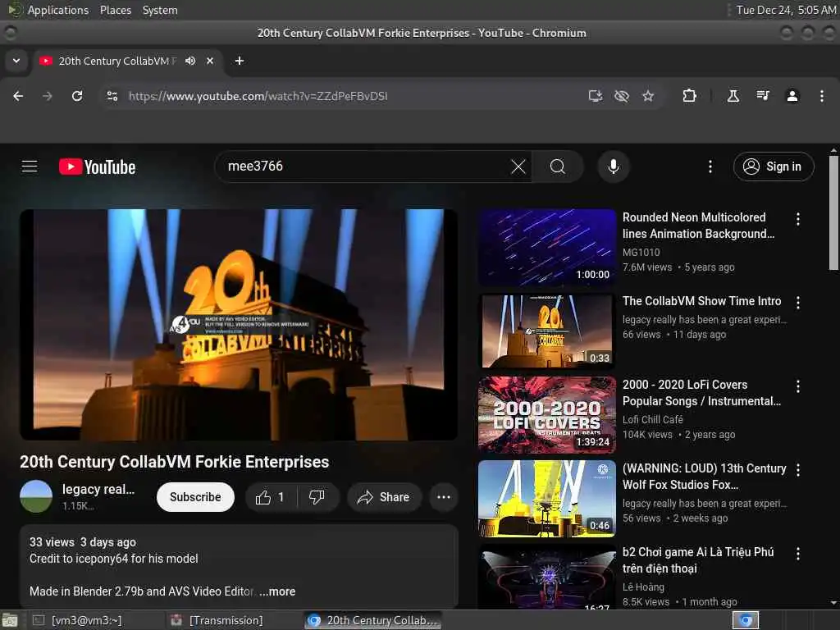Like the video with thumbs up
This screenshot has width=840, height=630.
271,497
